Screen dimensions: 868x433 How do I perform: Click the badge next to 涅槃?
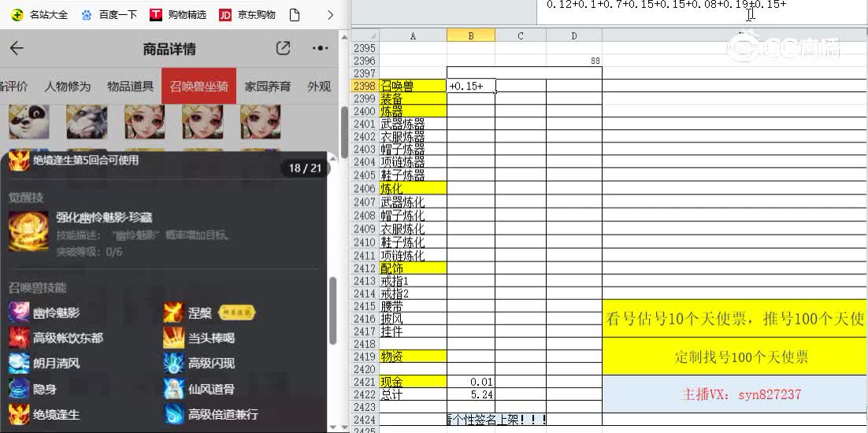237,313
